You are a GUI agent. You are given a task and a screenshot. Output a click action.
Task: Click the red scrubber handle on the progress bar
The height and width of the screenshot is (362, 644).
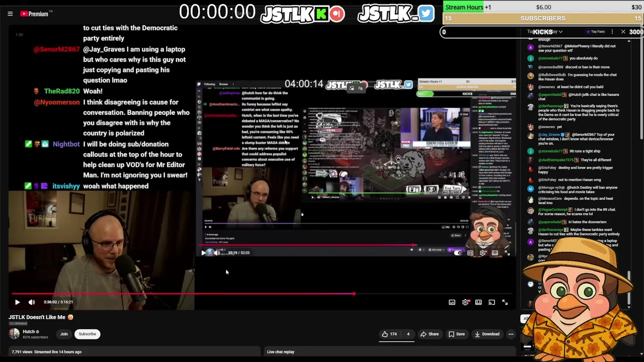[354, 294]
